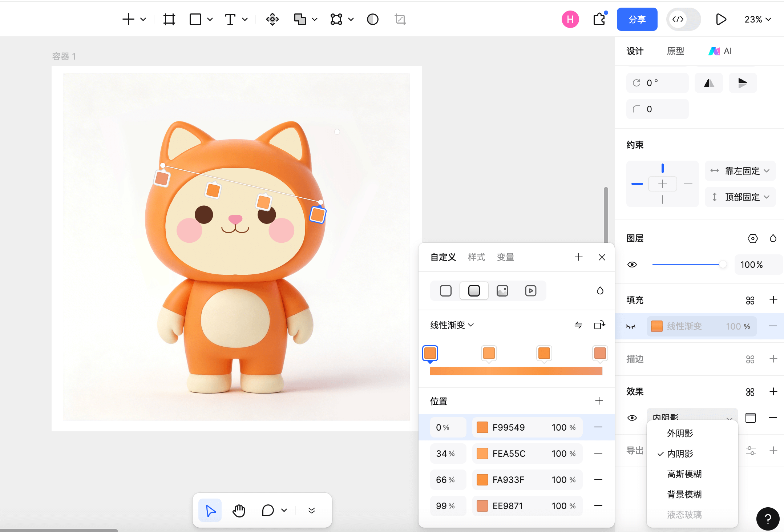The height and width of the screenshot is (532, 784).
Task: Select the Frame tool in top toolbar
Action: tap(169, 19)
